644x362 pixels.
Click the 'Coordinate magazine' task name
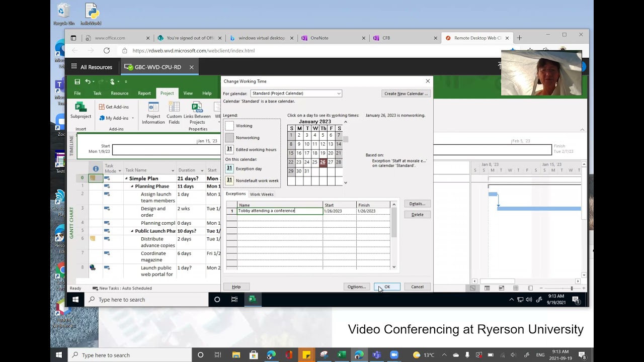[153, 256]
